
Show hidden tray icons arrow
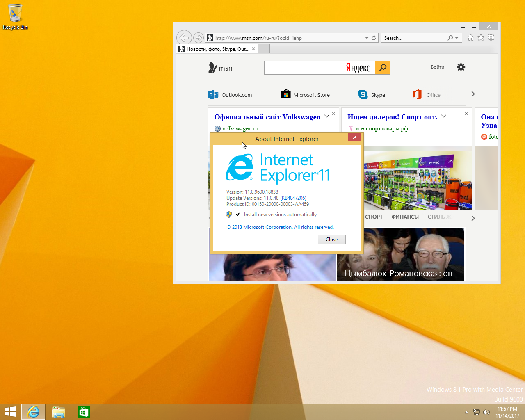[466, 412]
